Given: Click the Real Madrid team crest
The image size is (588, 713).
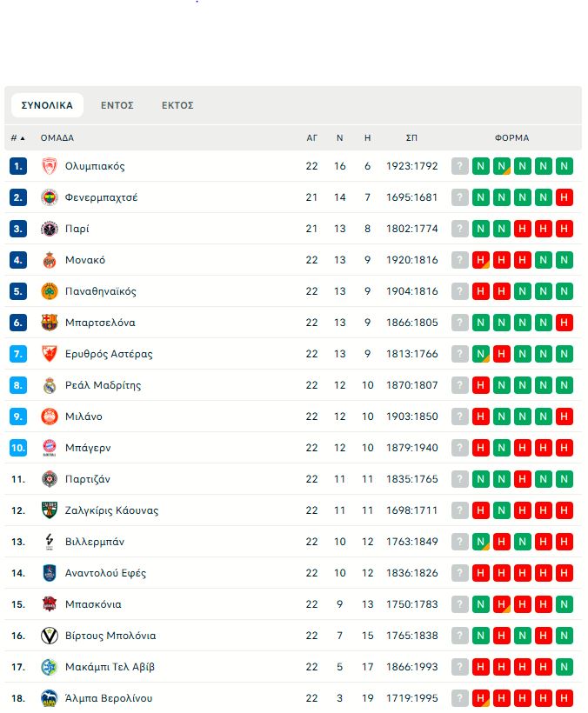Looking at the screenshot, I should pos(49,385).
